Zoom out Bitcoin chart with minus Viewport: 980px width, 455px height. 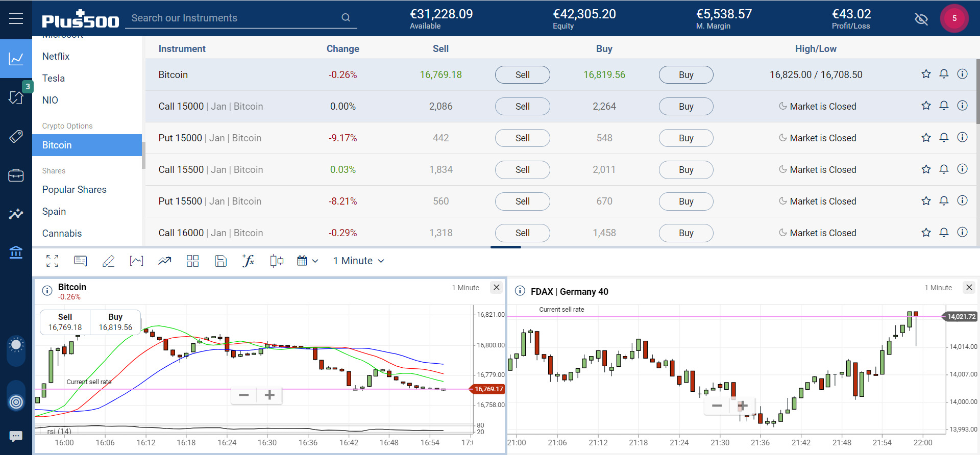pos(243,395)
